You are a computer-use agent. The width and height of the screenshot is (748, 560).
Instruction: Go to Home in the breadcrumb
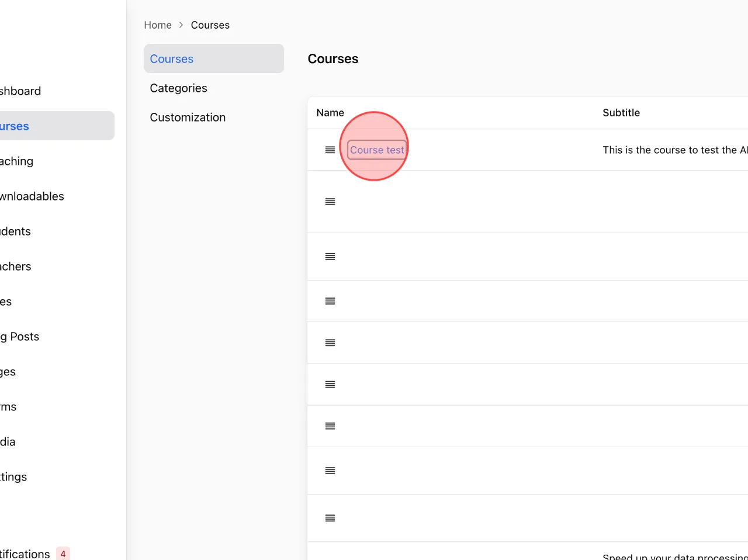pyautogui.click(x=158, y=25)
